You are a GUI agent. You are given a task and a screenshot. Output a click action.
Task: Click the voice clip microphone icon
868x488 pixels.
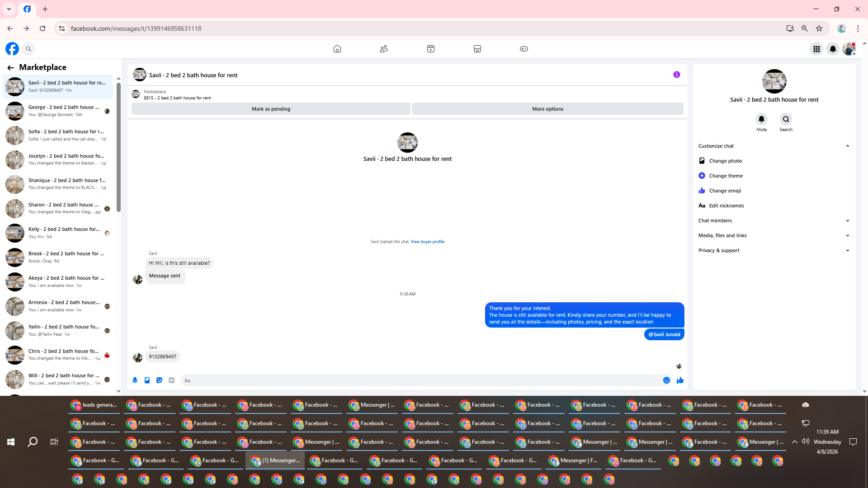[135, 380]
